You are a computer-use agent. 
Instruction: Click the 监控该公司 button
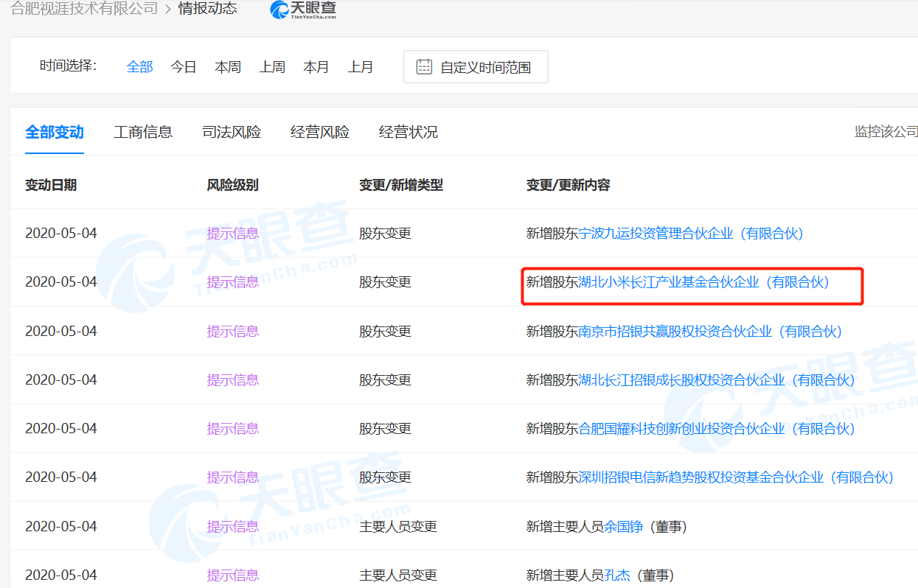[886, 132]
